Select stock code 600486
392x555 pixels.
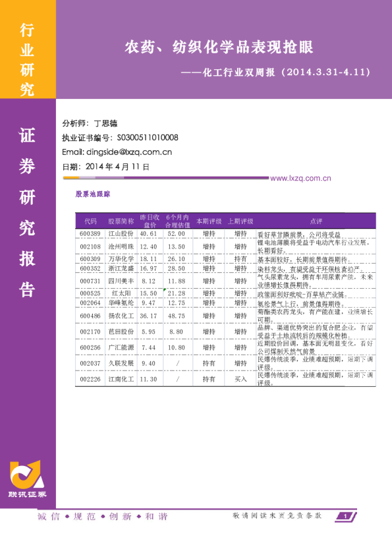point(90,316)
